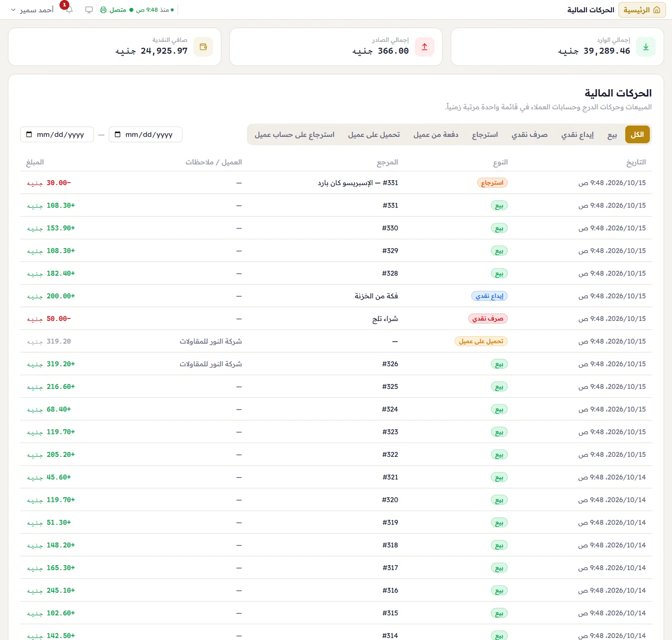Click the إيداع نقدي type badge
The width and height of the screenshot is (672, 640).
pyautogui.click(x=489, y=296)
